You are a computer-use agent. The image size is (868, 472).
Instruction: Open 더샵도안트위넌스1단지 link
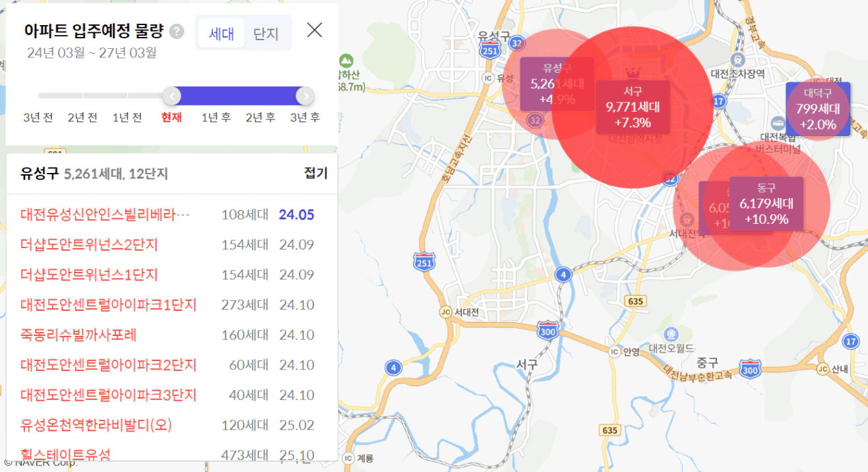click(x=89, y=275)
